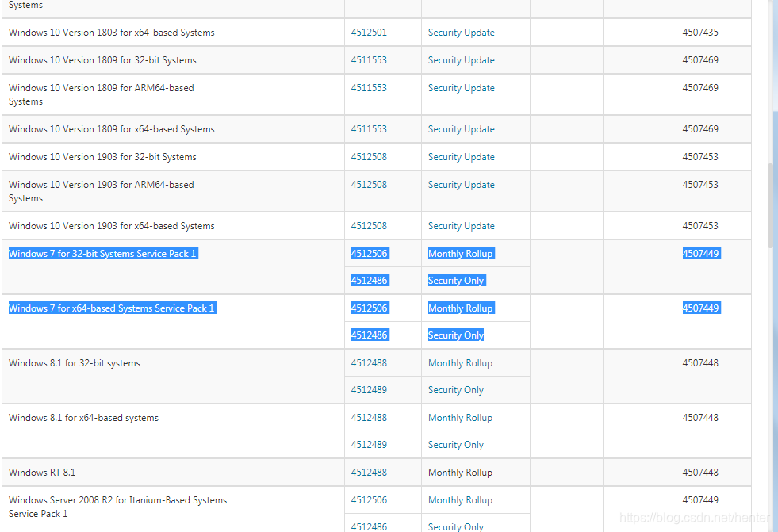The height and width of the screenshot is (532, 778).
Task: Open Monthly Rollup link for Windows 7 x64
Action: point(461,308)
